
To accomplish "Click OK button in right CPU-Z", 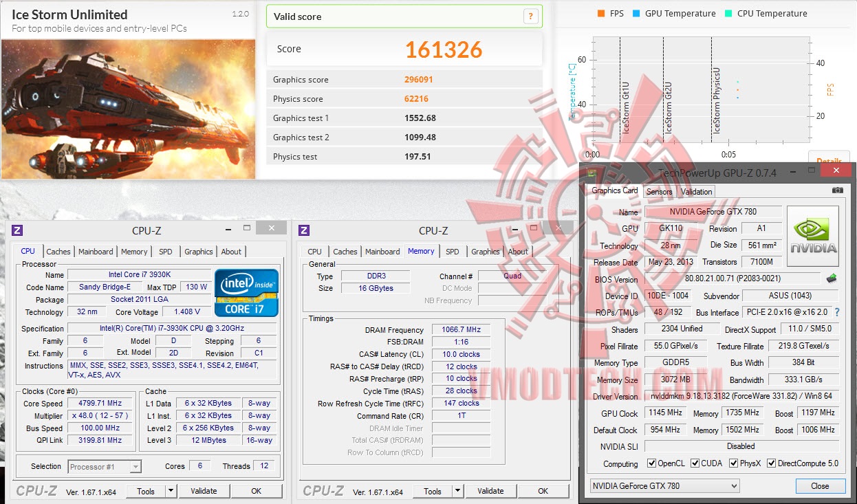I will click(x=543, y=491).
